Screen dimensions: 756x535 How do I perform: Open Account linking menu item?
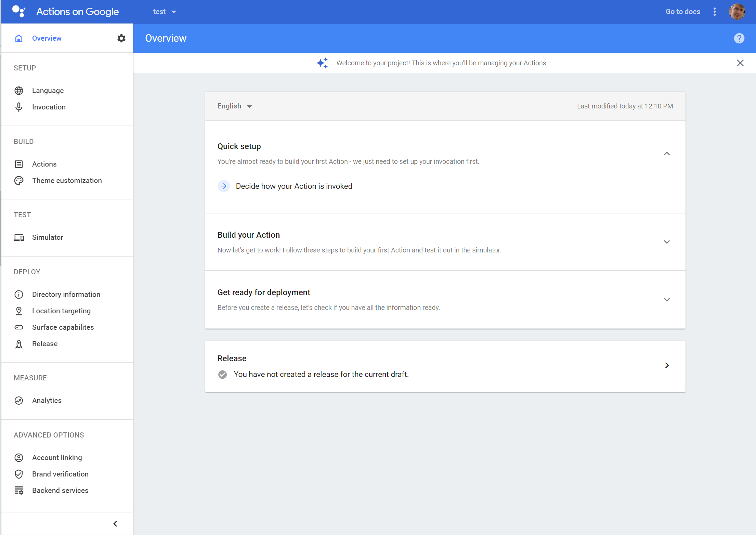57,458
